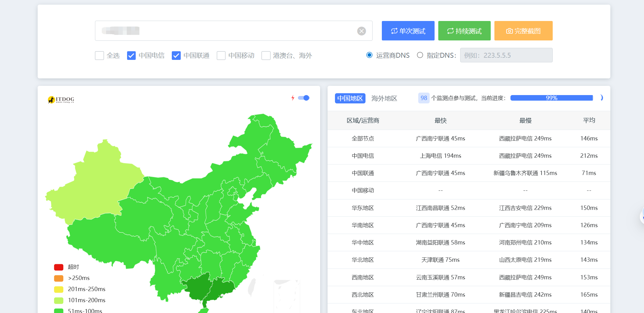Choose the 指定DNS radio option
Screen dimensions: 644x313
coord(420,55)
